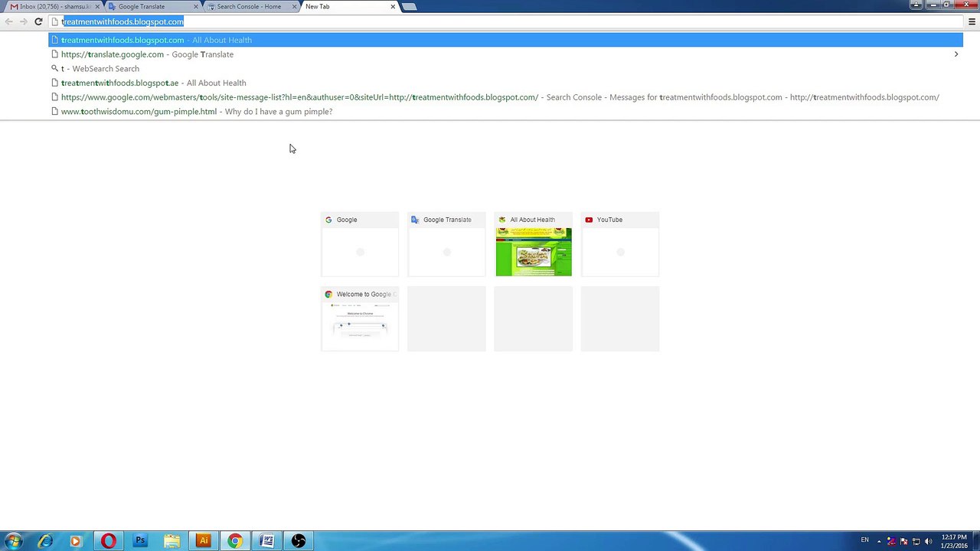Screen dimensions: 980x551
Task: Click arrow beside the Google Translate suggestion
Action: click(955, 54)
